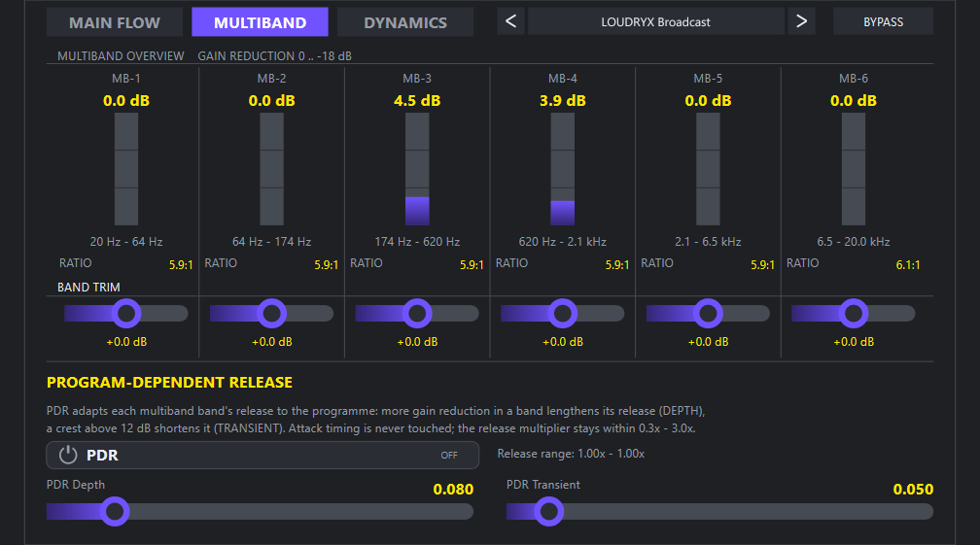Viewport: 980px width, 545px height.
Task: Click the MB-5 ratio value 5.9:1
Action: [x=762, y=264]
